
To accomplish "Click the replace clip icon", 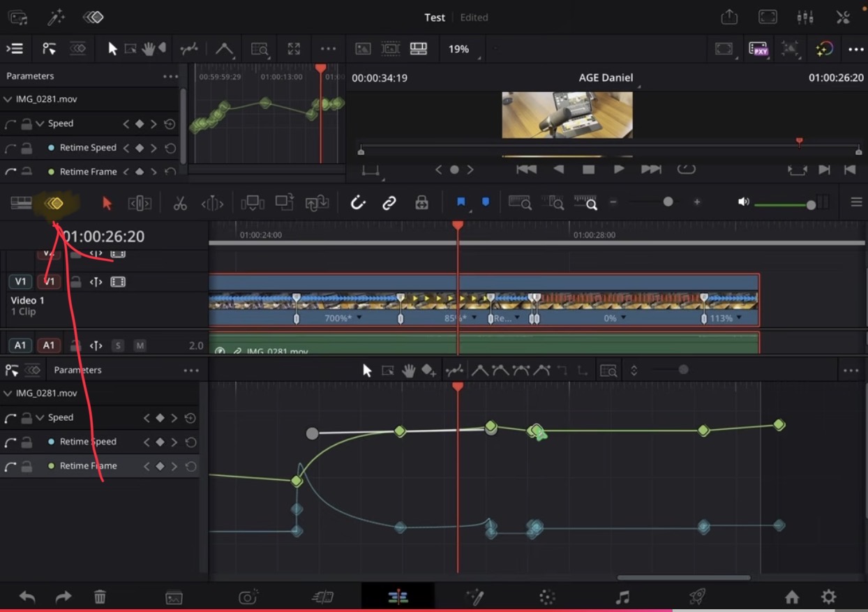I will pyautogui.click(x=317, y=203).
